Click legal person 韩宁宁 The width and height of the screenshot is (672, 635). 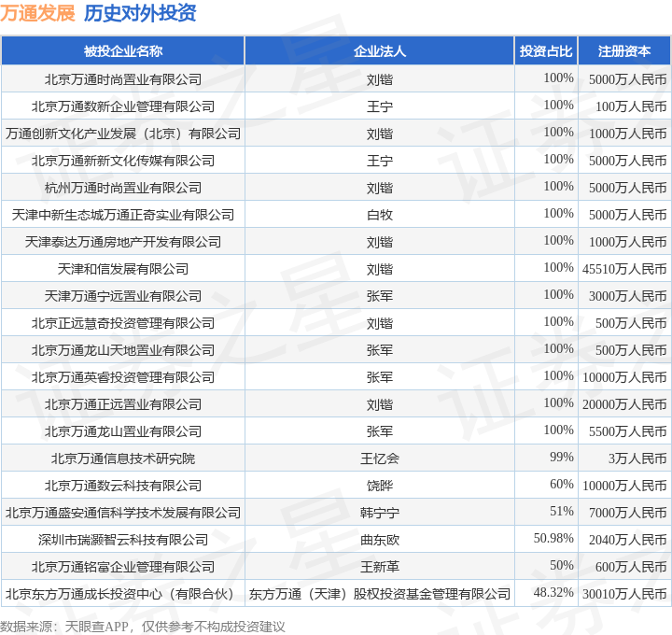[379, 513]
